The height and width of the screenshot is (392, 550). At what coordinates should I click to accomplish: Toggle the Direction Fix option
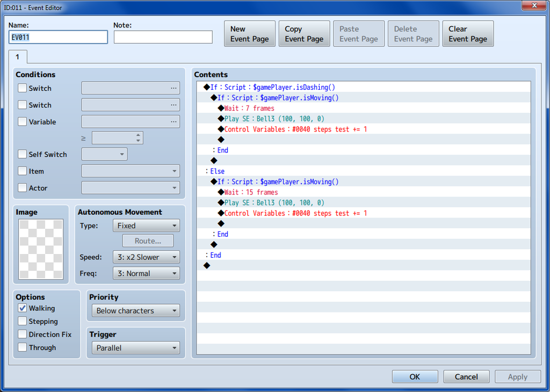[22, 335]
